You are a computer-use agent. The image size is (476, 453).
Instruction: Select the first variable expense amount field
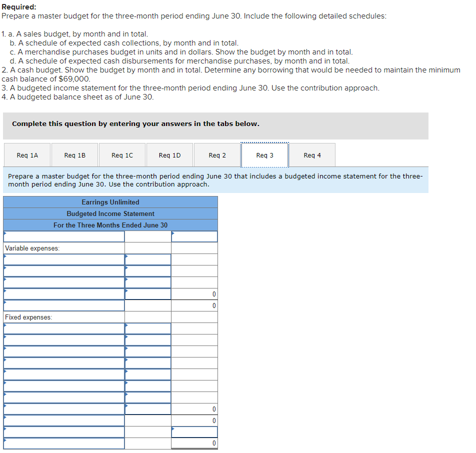[148, 259]
